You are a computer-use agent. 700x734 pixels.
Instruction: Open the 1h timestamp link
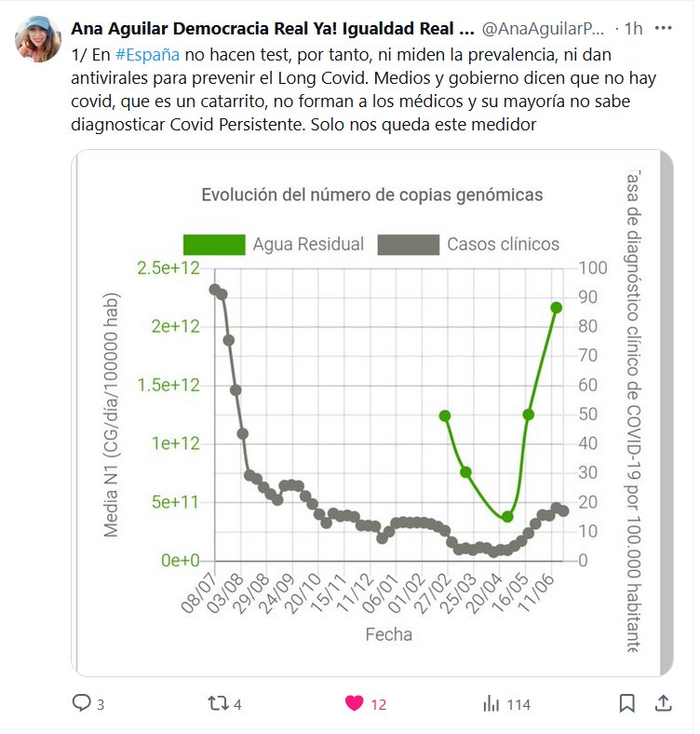[633, 28]
